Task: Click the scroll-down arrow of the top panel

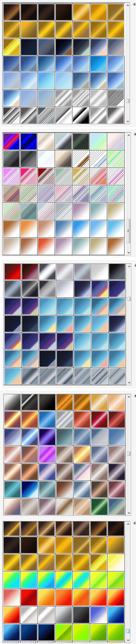Action: point(128,122)
